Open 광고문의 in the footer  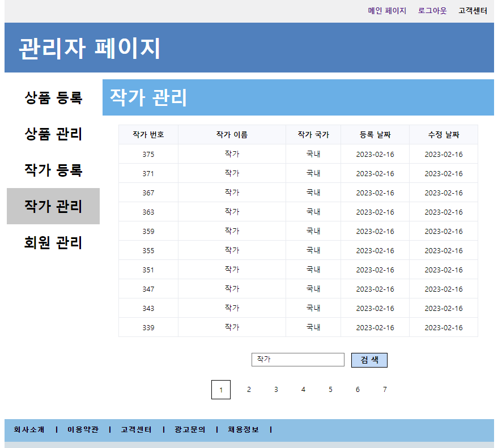click(x=190, y=429)
